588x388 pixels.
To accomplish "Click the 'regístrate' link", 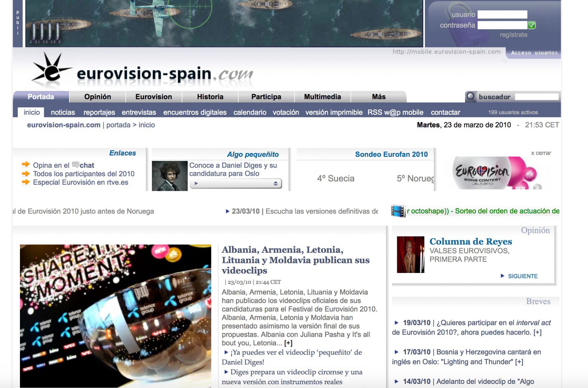I will 513,35.
